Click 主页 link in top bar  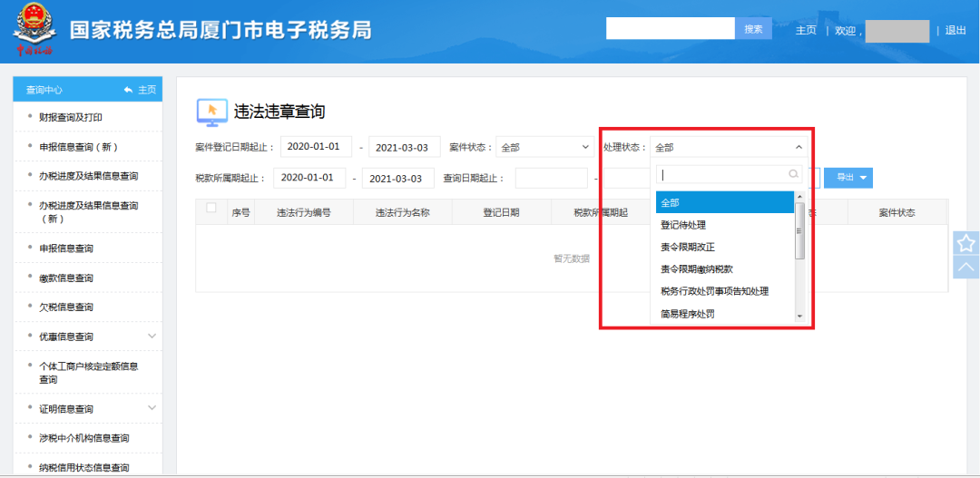pyautogui.click(x=806, y=30)
